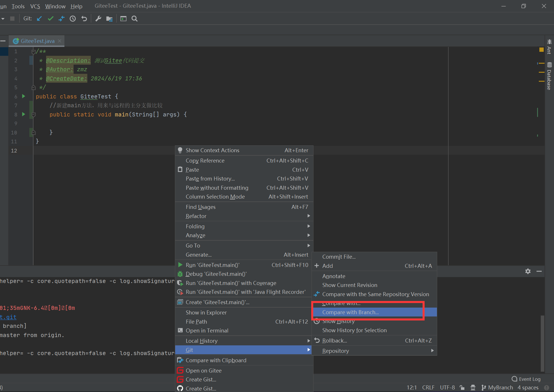Select Commit File... in Git submenu
Image resolution: width=554 pixels, height=392 pixels.
pos(374,257)
